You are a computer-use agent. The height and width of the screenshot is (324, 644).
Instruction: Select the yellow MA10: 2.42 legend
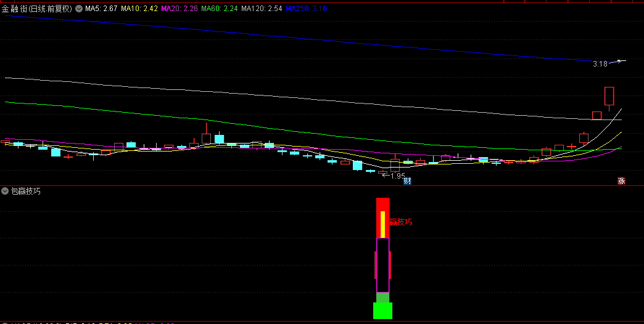139,9
